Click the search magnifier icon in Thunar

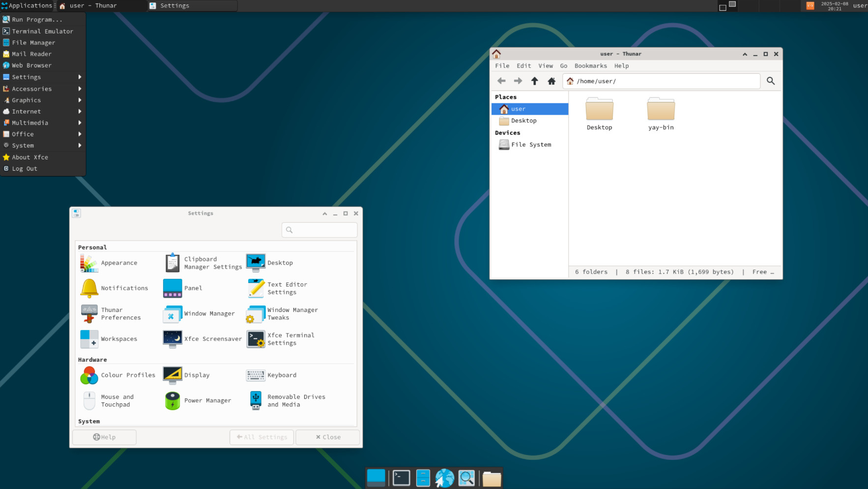click(x=770, y=81)
